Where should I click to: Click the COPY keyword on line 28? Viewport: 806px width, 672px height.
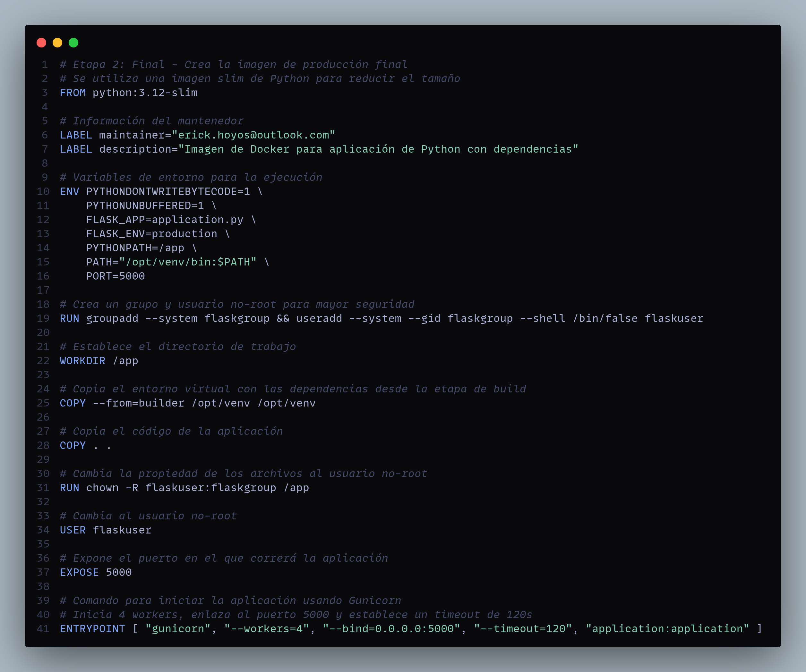point(73,445)
